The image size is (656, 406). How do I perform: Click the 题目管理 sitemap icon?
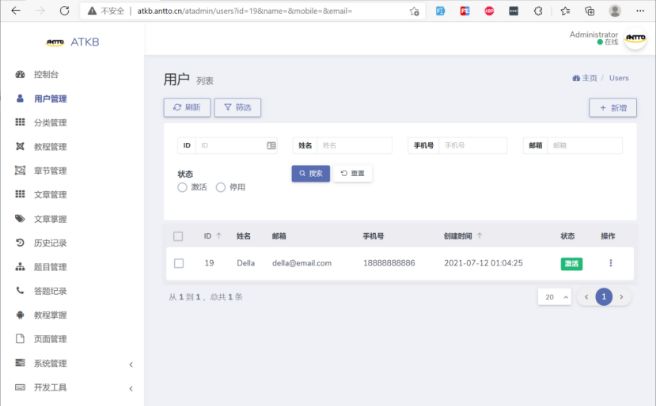click(x=20, y=267)
